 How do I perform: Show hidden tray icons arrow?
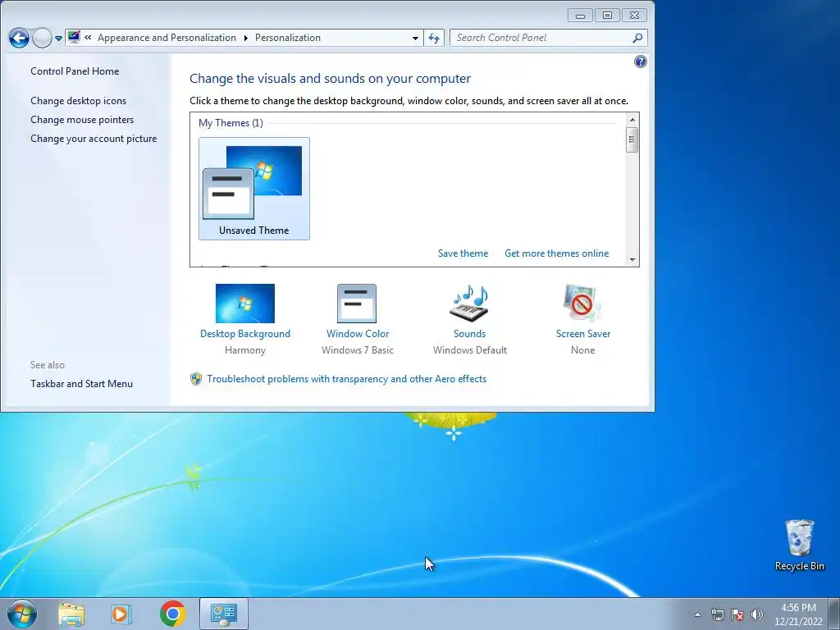[697, 614]
